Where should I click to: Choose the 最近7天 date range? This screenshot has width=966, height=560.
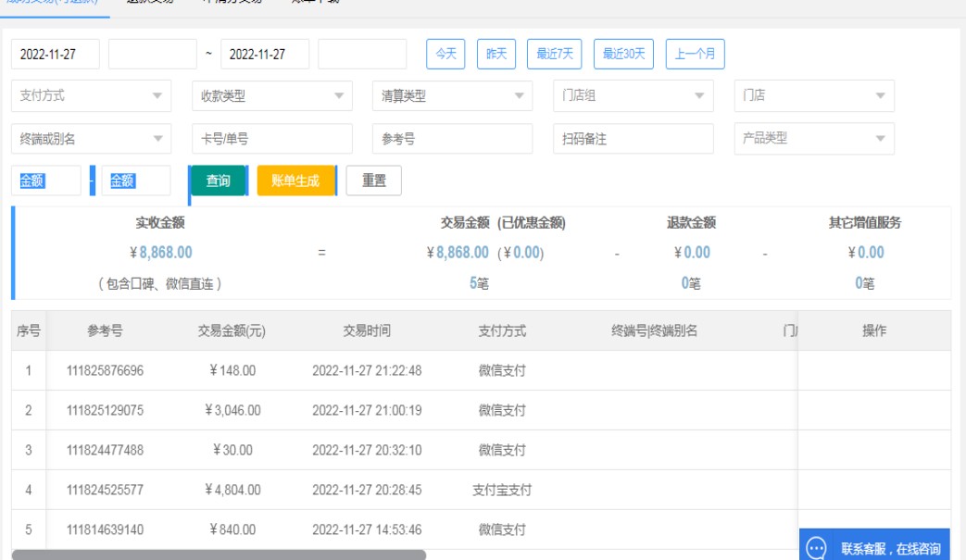[555, 54]
